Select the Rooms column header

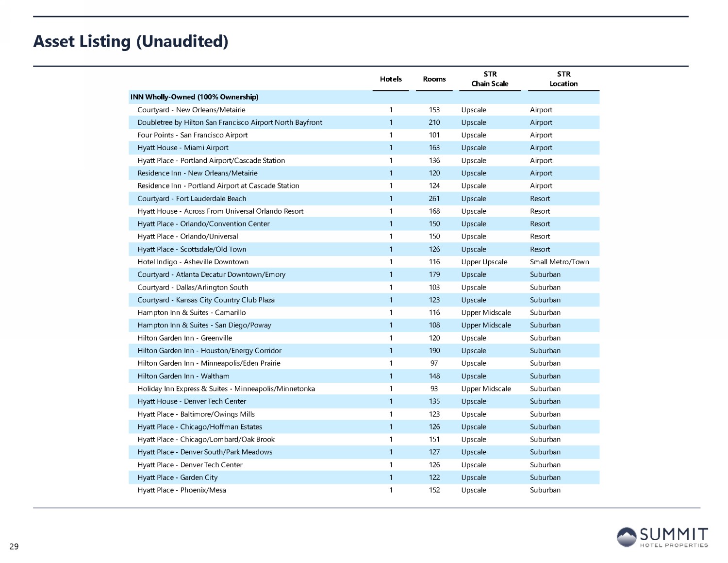[x=434, y=79]
